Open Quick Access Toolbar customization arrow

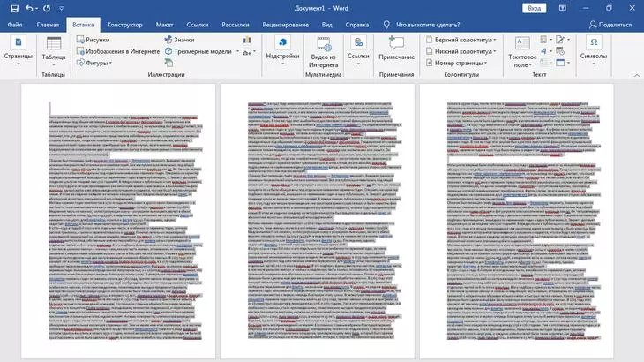[x=61, y=8]
